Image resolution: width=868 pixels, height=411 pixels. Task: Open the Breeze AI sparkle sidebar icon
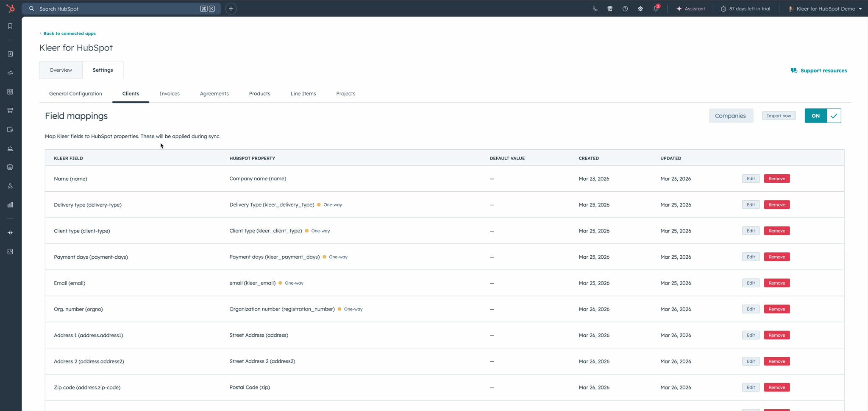pyautogui.click(x=10, y=233)
